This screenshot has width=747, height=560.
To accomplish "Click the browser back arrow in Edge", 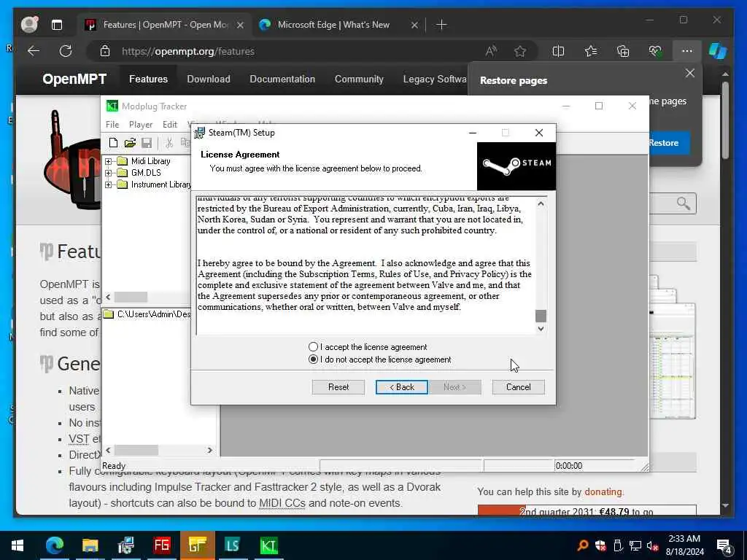I will [x=34, y=51].
